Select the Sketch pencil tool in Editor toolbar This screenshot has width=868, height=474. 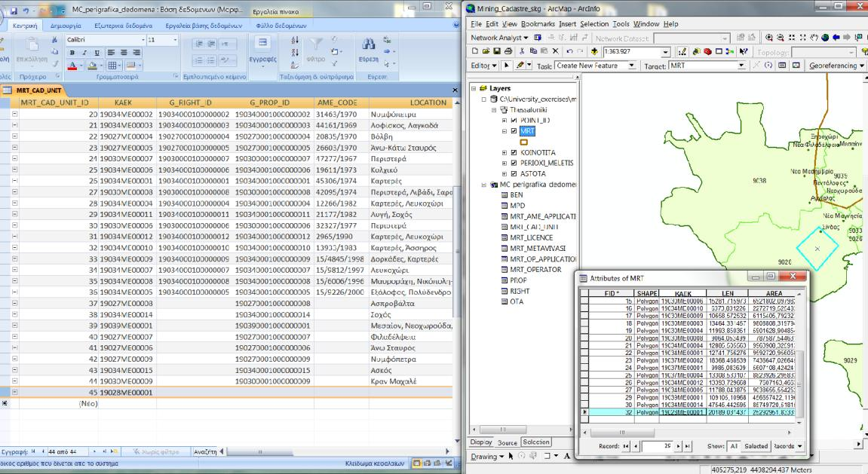click(x=520, y=66)
